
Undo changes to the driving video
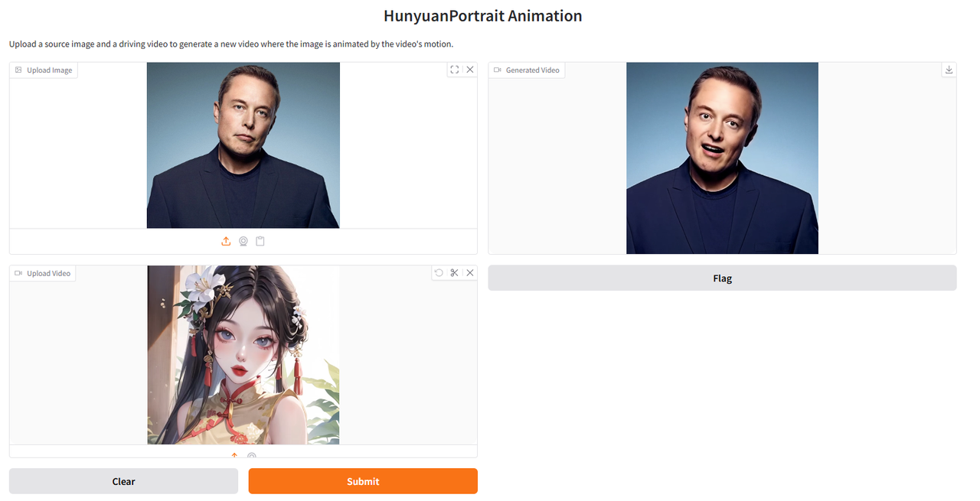[439, 272]
